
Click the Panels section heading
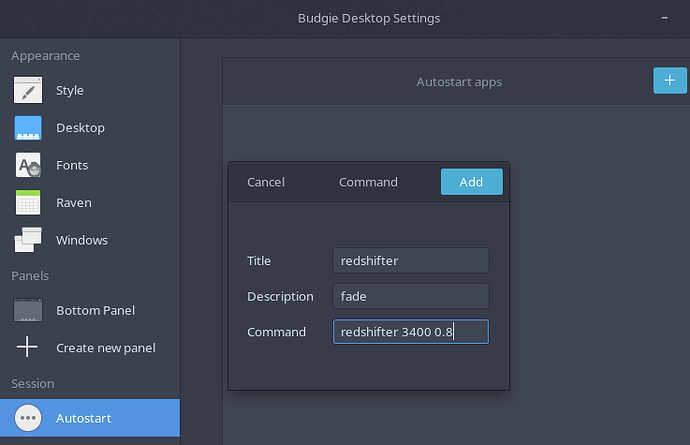tap(30, 276)
